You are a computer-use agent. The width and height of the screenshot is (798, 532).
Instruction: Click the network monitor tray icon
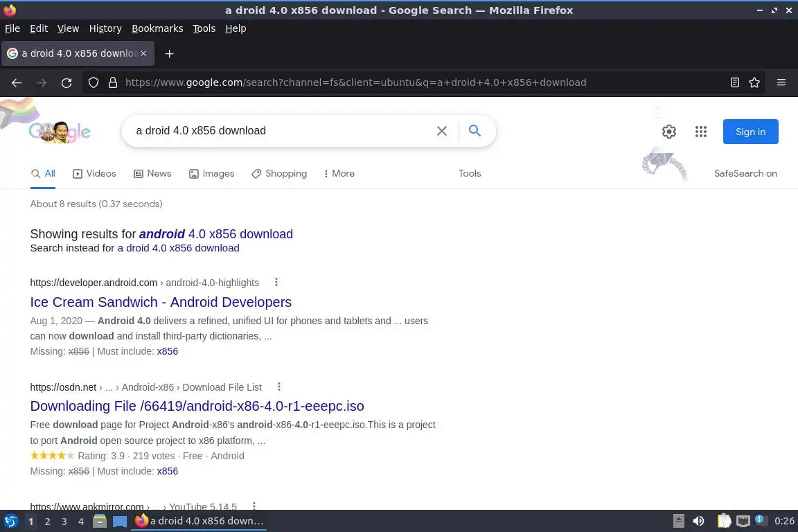pyautogui.click(x=743, y=521)
